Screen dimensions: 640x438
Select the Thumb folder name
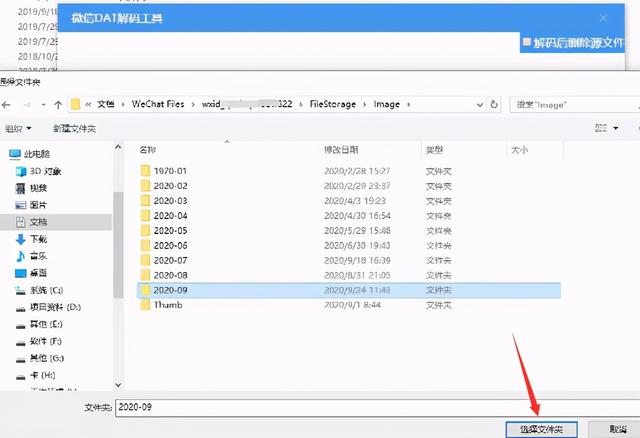(x=168, y=305)
